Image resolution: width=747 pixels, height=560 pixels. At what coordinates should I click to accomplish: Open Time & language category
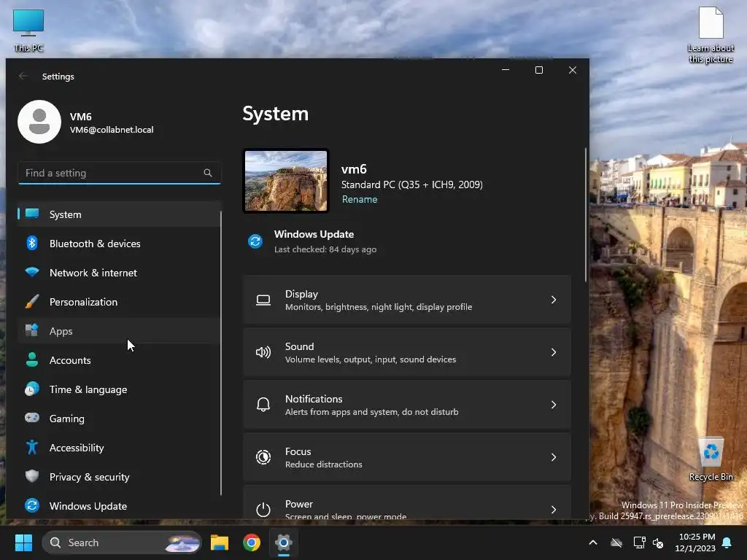click(119, 389)
